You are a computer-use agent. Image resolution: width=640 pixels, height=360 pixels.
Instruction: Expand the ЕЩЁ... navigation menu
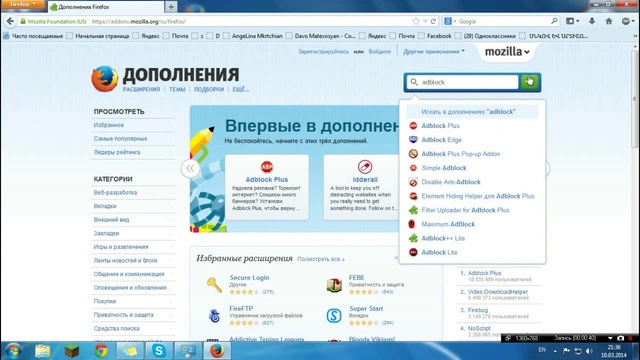pyautogui.click(x=241, y=89)
